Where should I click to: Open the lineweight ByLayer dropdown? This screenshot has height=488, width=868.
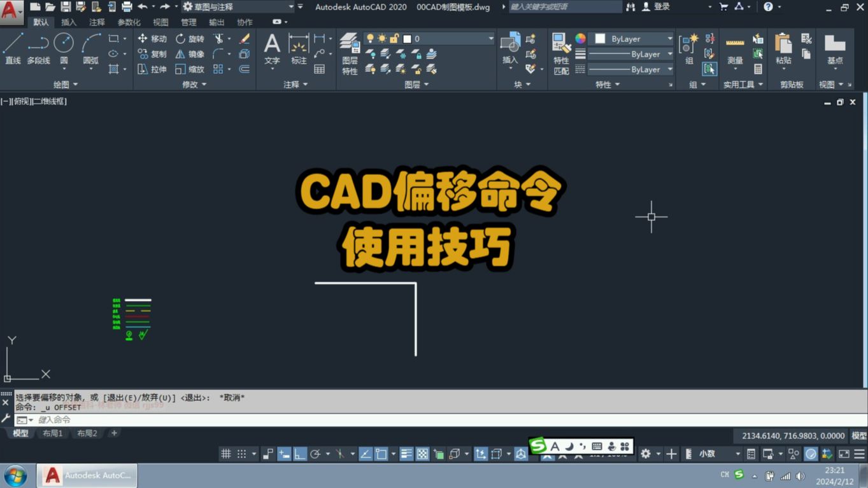[632, 54]
